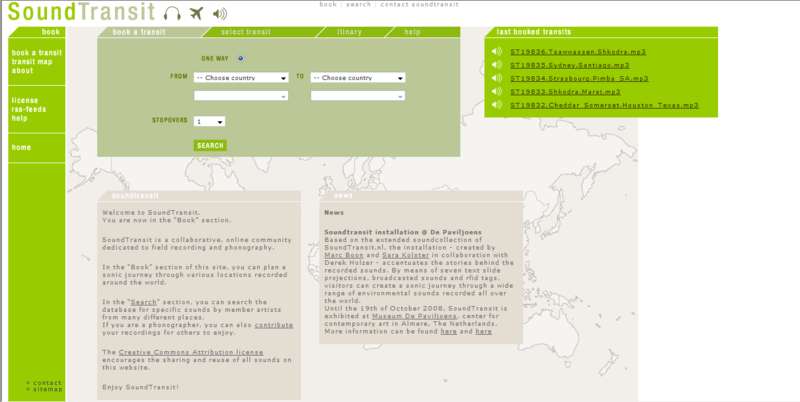Viewport: 800px width, 402px height.
Task: Switch to the 'select transit' tab
Action: point(245,32)
